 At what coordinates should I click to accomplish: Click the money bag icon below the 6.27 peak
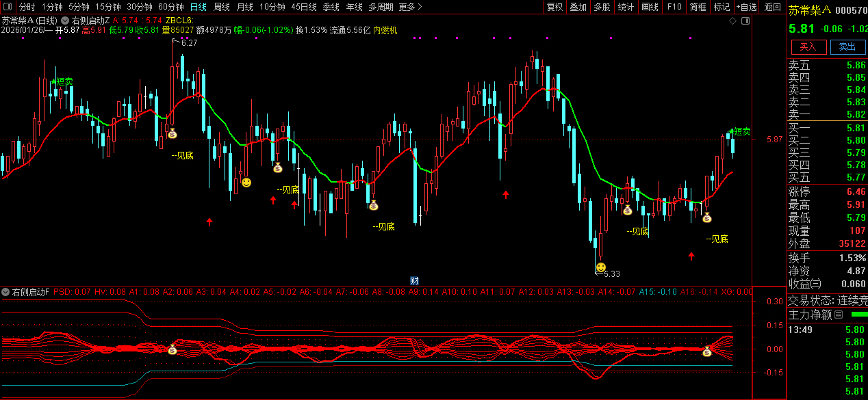point(172,133)
